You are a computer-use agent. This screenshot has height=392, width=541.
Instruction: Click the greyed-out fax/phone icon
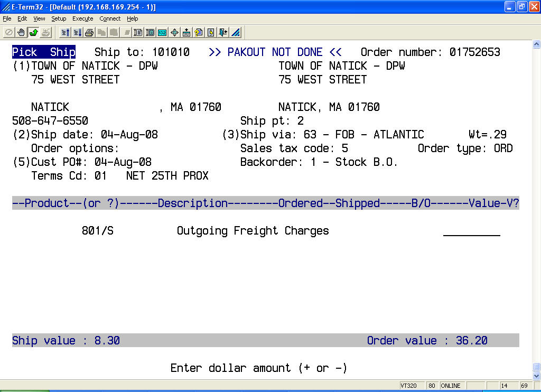point(46,32)
